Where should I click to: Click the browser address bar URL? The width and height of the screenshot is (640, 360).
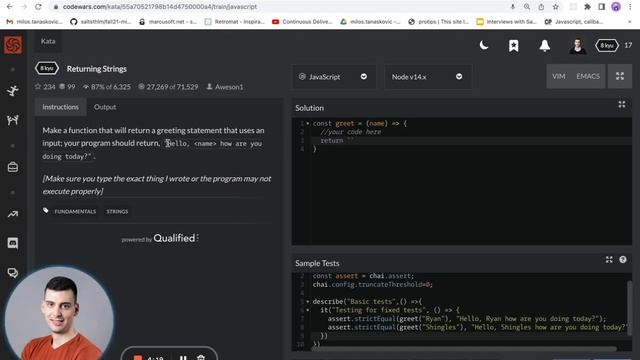point(160,7)
